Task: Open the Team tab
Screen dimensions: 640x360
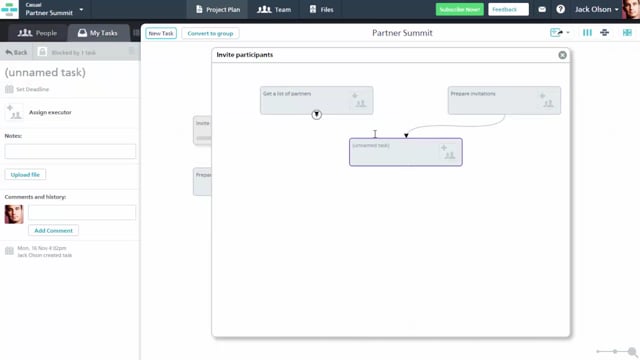Action: point(274,9)
